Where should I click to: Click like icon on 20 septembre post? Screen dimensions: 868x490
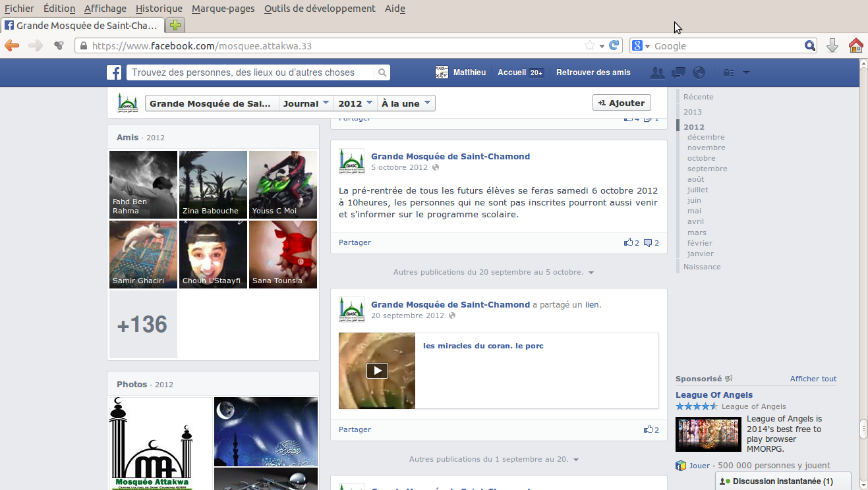pos(648,429)
